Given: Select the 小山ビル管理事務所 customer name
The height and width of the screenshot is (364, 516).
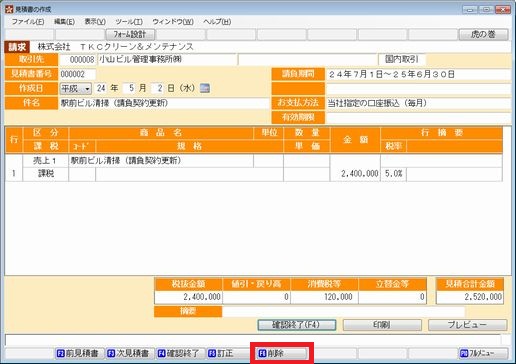Looking at the screenshot, I should (167, 60).
